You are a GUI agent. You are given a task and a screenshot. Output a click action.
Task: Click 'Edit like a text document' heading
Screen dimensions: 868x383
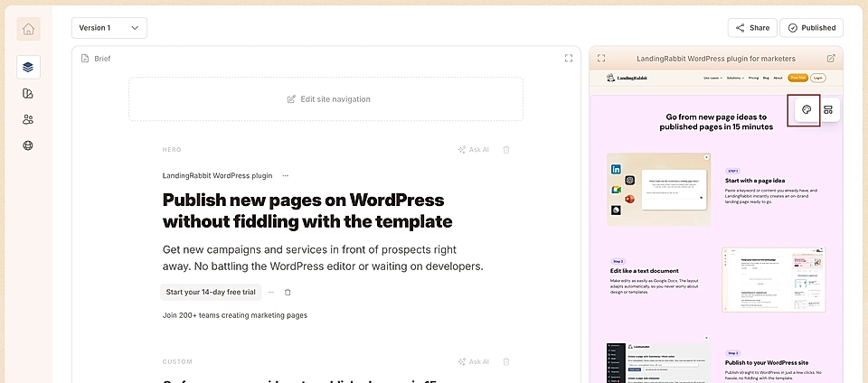point(645,271)
